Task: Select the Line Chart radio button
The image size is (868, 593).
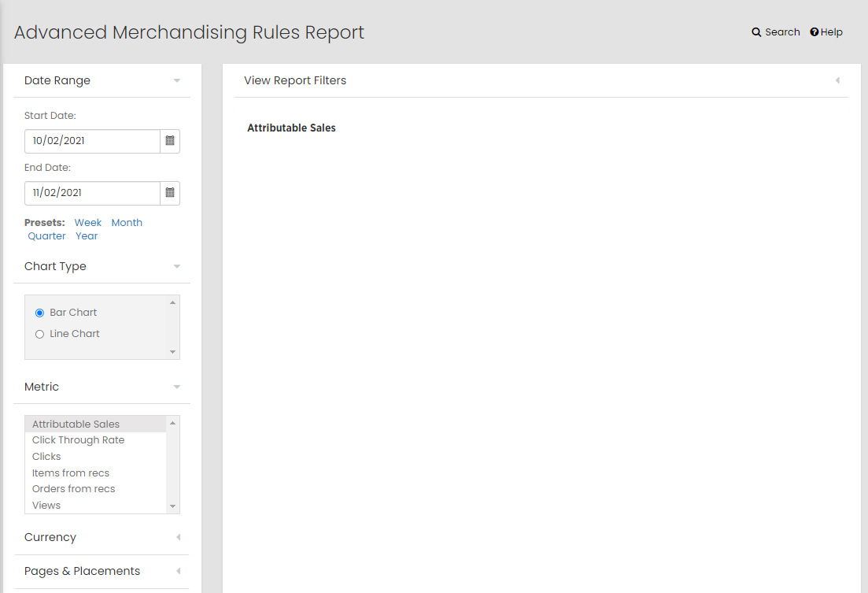Action: [40, 334]
